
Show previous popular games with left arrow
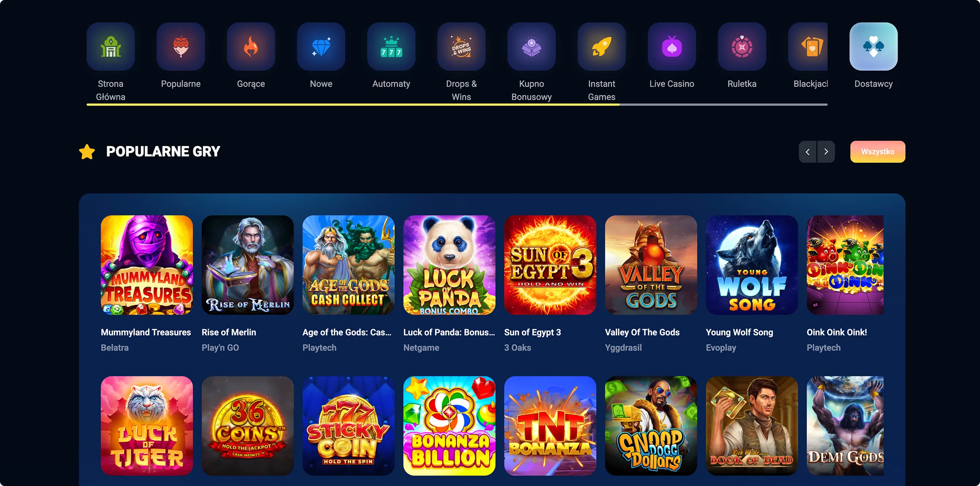point(808,152)
